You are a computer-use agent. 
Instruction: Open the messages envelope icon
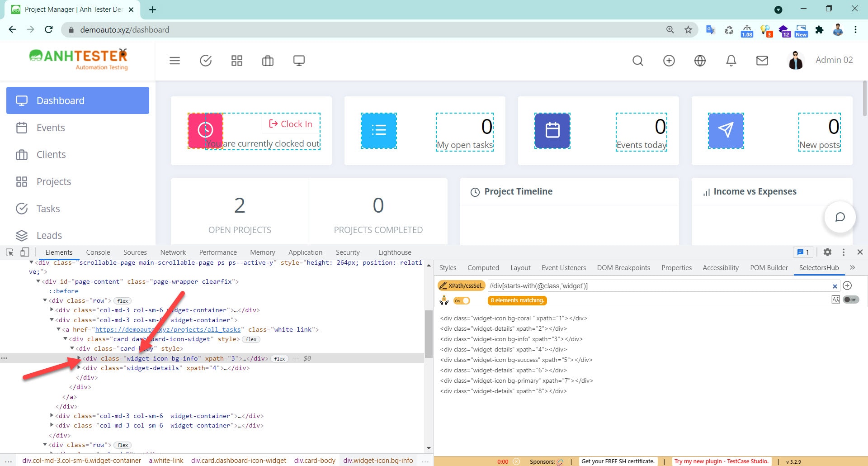(x=762, y=61)
